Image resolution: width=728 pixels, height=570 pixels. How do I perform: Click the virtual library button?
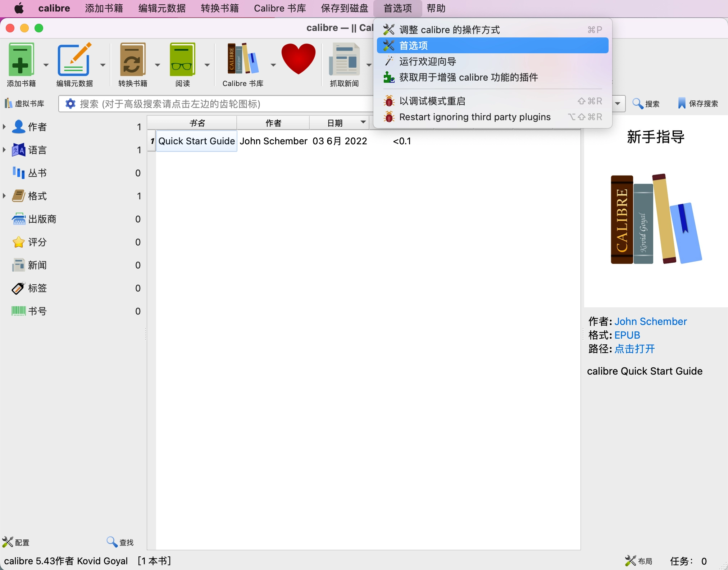click(x=24, y=104)
